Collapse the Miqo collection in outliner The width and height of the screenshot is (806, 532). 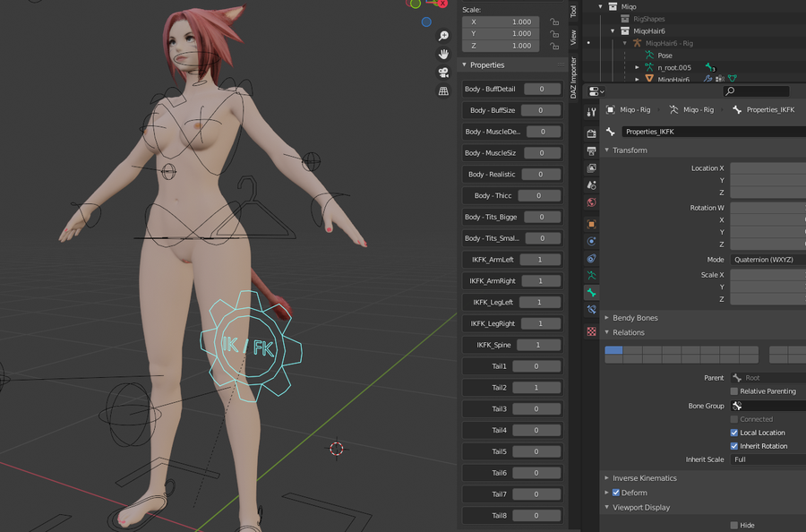600,6
